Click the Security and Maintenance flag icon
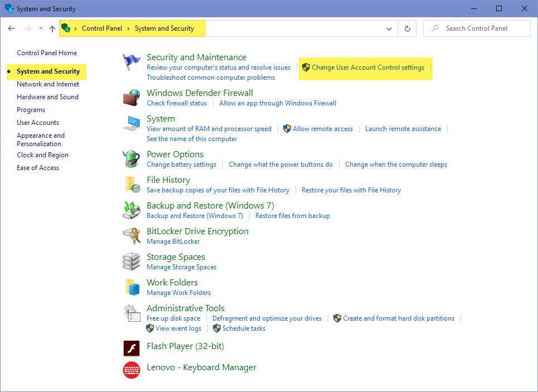Screen dimensions: 538x392 (132, 62)
